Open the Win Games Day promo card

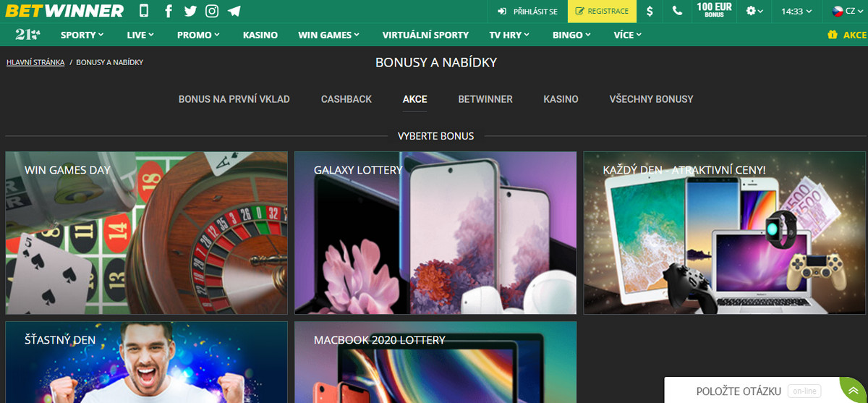pos(146,232)
